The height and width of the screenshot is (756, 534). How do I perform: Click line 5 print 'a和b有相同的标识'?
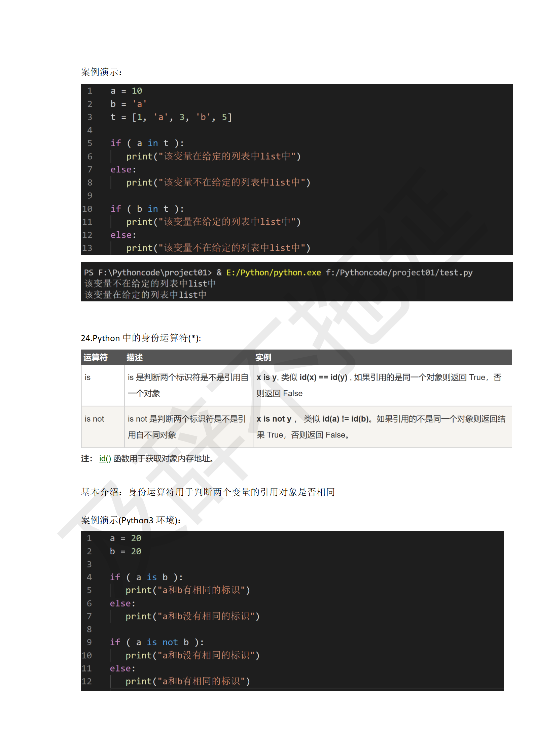pyautogui.click(x=188, y=590)
